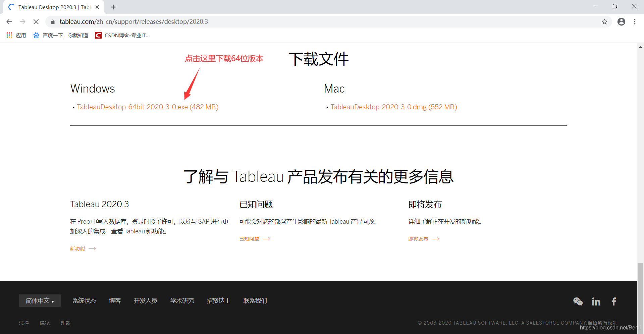Download TableauDesktop-64bit-2020-3-0.exe
The image size is (644, 334).
(148, 107)
